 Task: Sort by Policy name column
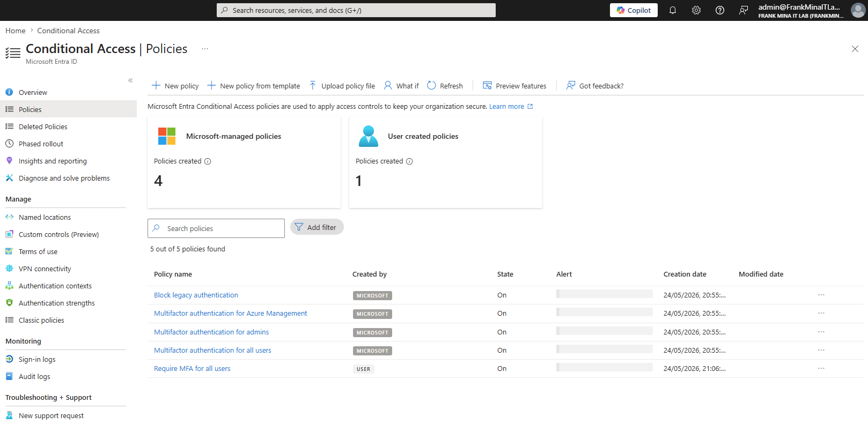[173, 274]
